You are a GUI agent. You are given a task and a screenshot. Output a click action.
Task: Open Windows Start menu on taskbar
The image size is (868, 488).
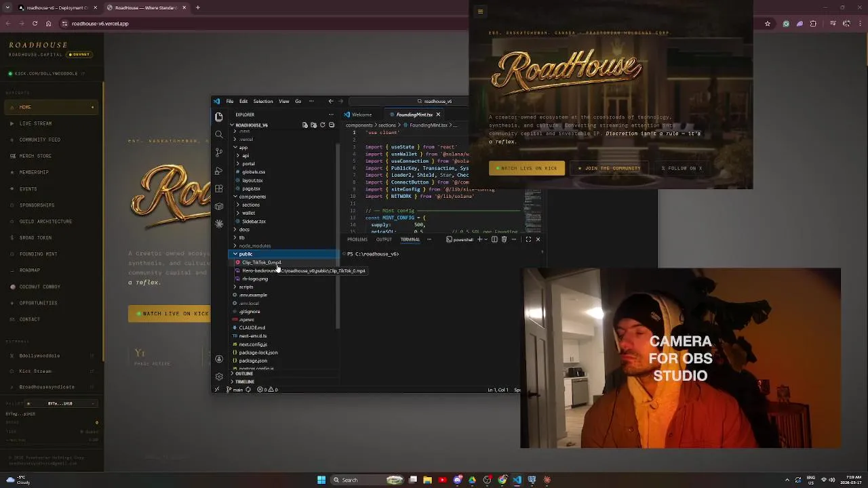click(x=321, y=480)
